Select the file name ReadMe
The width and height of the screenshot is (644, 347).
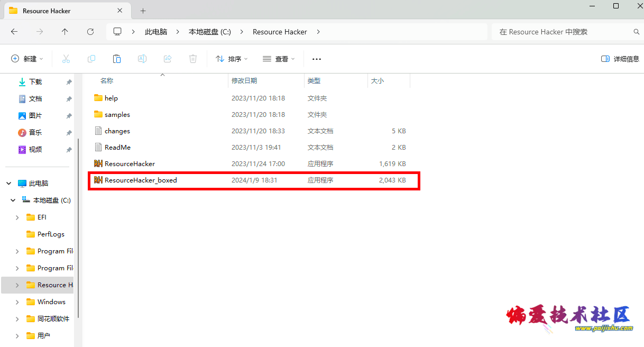117,147
